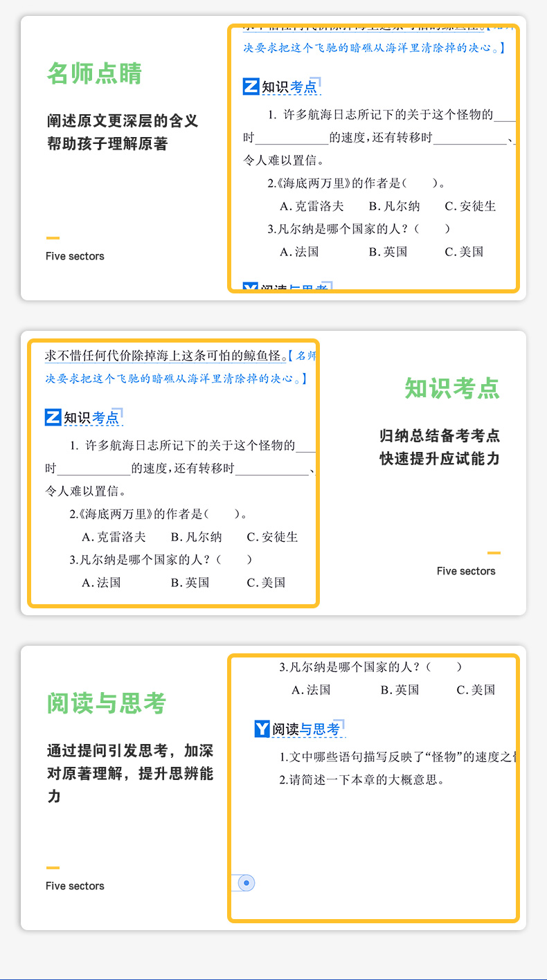Image resolution: width=547 pixels, height=980 pixels.
Task: Choose option A.法国 in the 知识考点 card preview
Action: 101,583
